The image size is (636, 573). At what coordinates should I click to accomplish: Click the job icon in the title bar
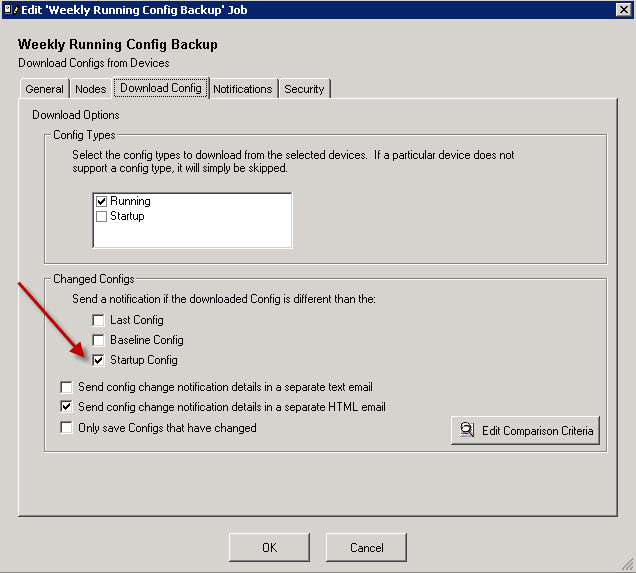click(10, 9)
